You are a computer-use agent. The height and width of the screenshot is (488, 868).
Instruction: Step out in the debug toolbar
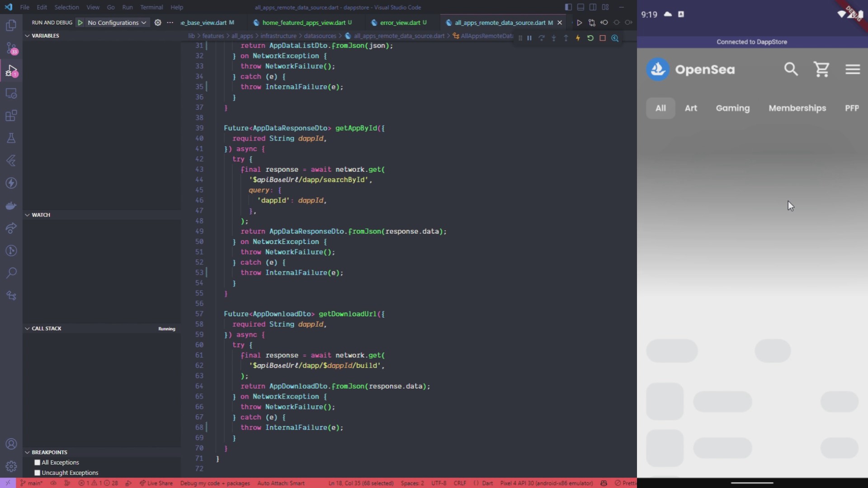point(566,38)
